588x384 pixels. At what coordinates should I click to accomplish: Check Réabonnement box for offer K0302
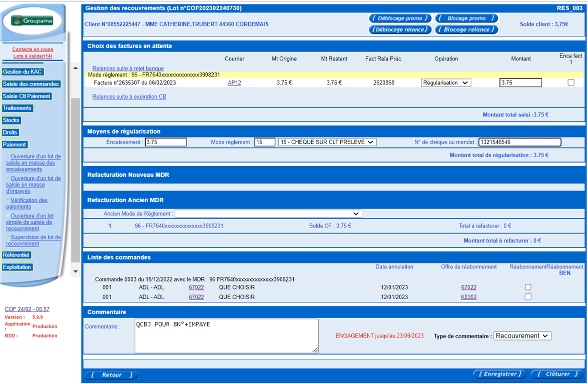tap(528, 296)
